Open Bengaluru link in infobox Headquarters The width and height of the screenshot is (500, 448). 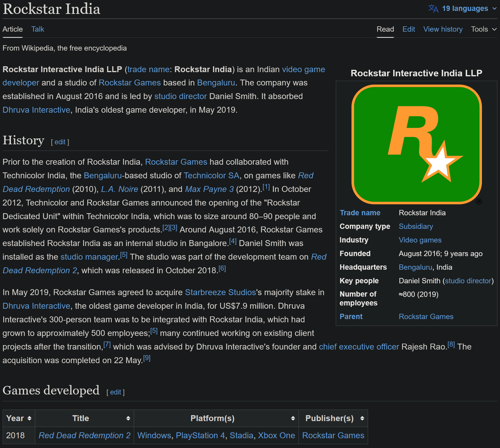pos(415,267)
